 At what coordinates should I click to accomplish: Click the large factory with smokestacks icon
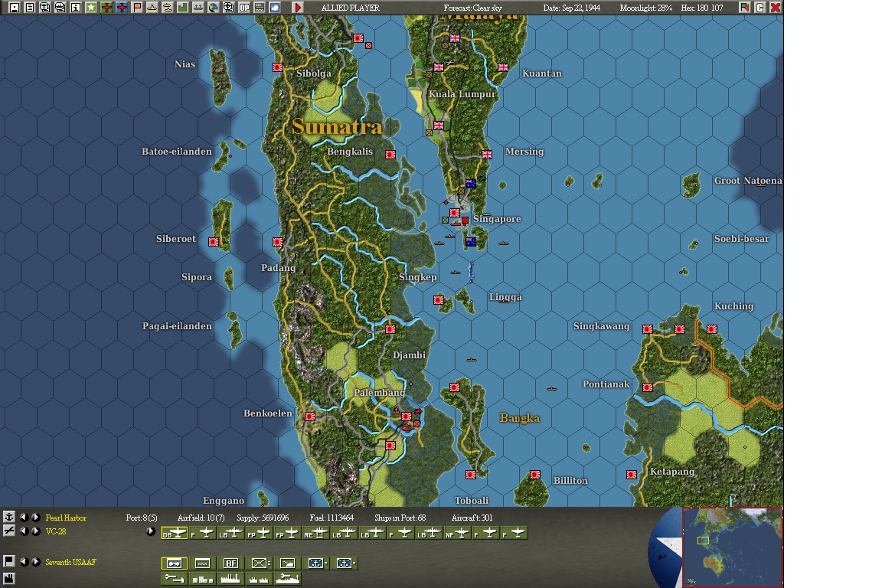pyautogui.click(x=230, y=579)
